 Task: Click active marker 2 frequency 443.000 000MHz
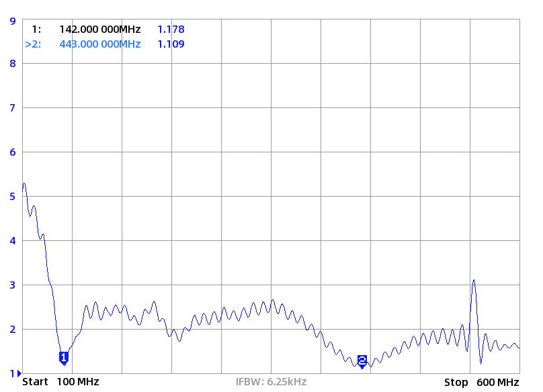pyautogui.click(x=99, y=44)
